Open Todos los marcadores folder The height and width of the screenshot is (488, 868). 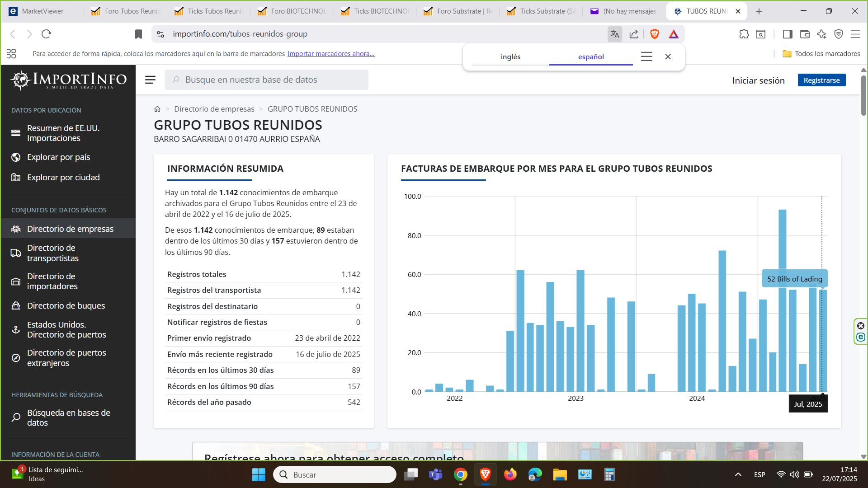click(x=821, y=54)
